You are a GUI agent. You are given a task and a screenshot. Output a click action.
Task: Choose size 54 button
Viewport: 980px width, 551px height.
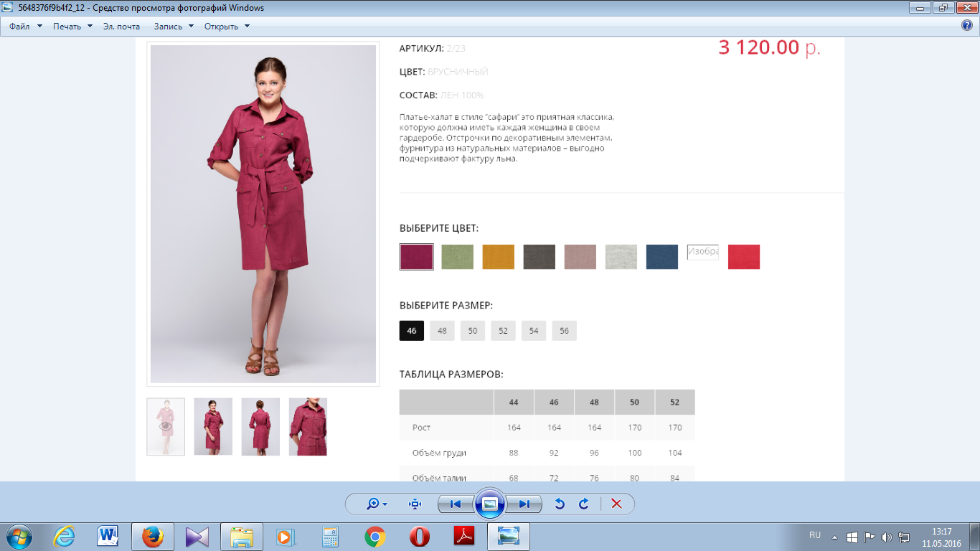coord(534,331)
